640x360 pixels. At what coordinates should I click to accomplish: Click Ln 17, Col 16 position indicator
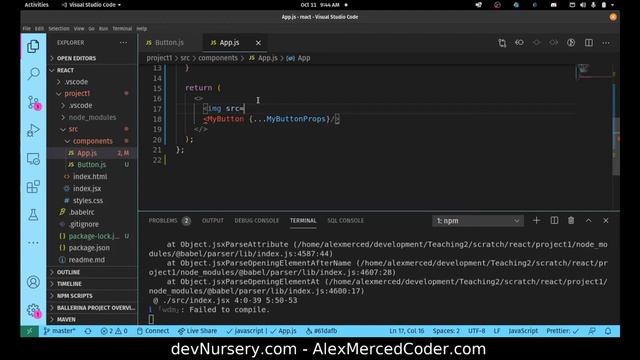click(407, 331)
